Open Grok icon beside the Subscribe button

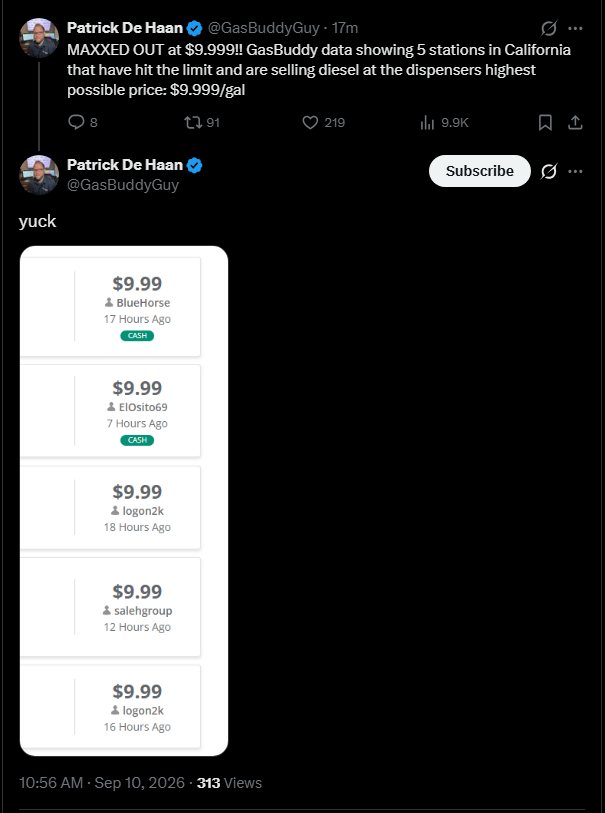[x=548, y=171]
